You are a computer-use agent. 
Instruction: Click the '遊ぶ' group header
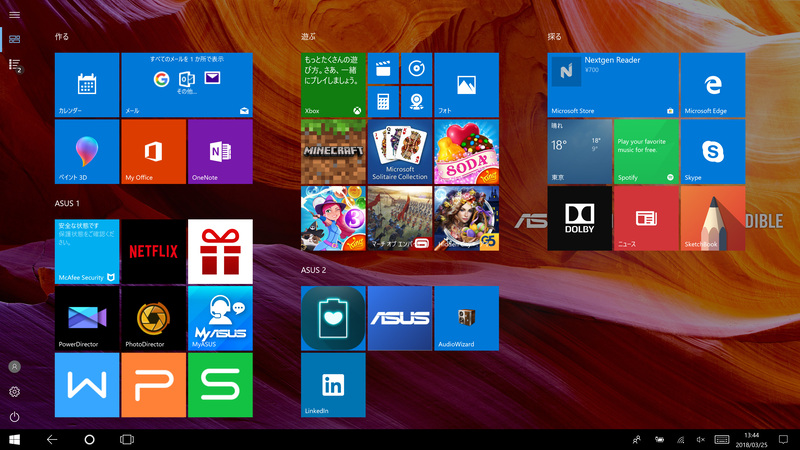click(x=308, y=37)
